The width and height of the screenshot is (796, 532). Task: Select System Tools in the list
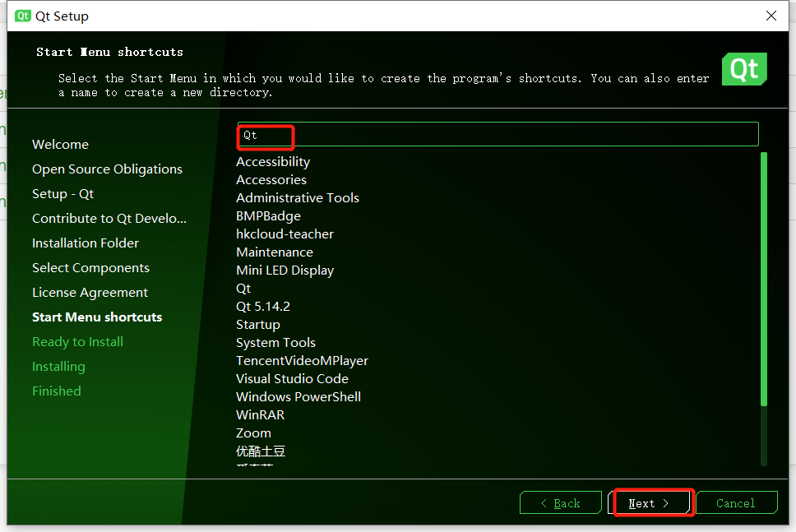click(x=275, y=343)
